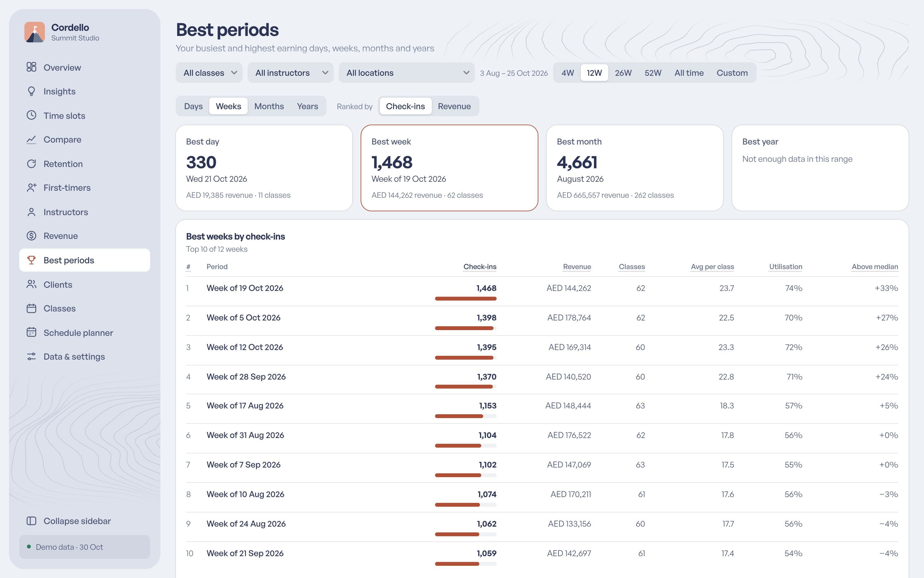
Task: Rank periods by Revenue
Action: pos(454,106)
